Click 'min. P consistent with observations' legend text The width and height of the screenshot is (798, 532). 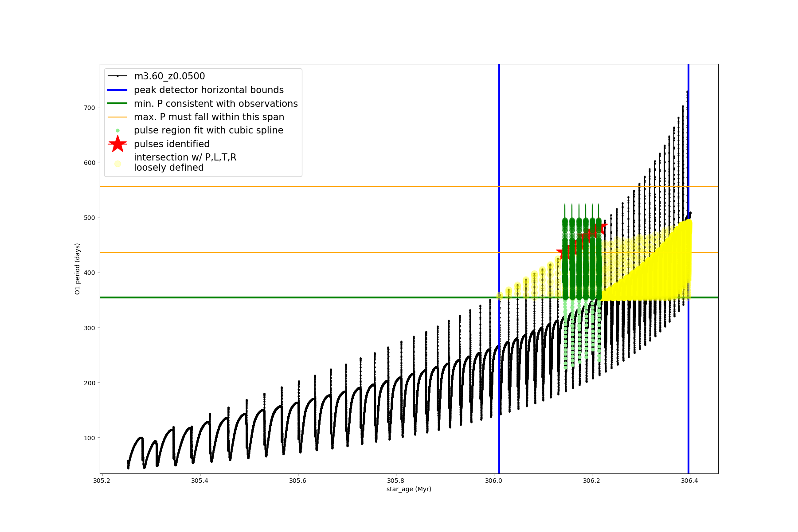[x=216, y=104]
